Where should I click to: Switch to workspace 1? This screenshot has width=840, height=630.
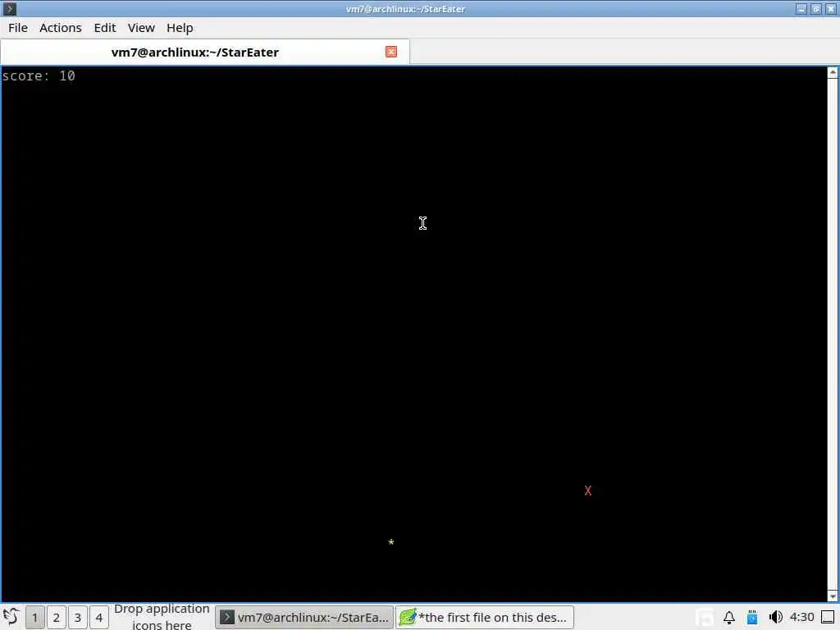click(34, 617)
